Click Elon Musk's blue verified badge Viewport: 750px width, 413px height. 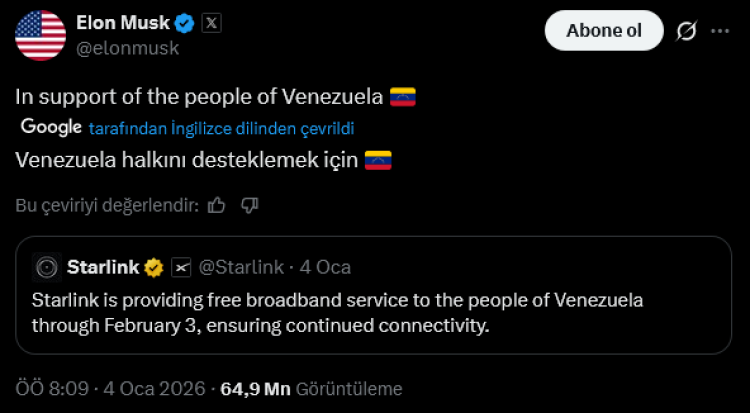[185, 22]
